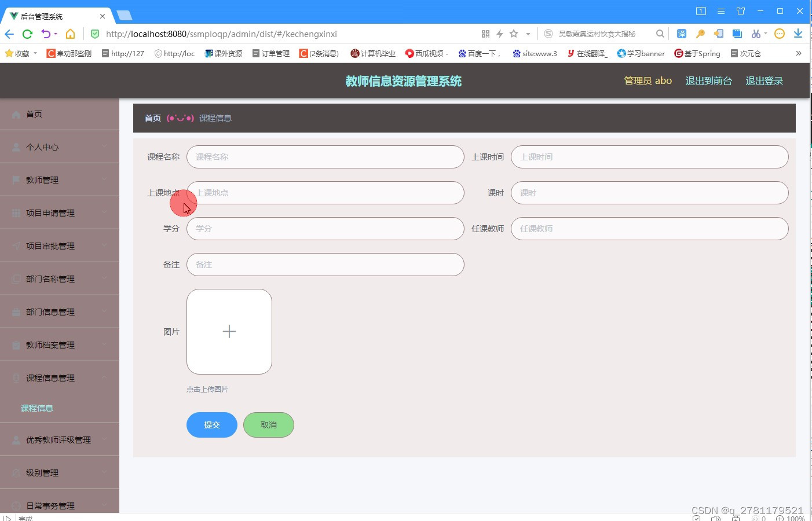Click the green 取消 cancel button
Image resolution: width=812 pixels, height=521 pixels.
269,425
